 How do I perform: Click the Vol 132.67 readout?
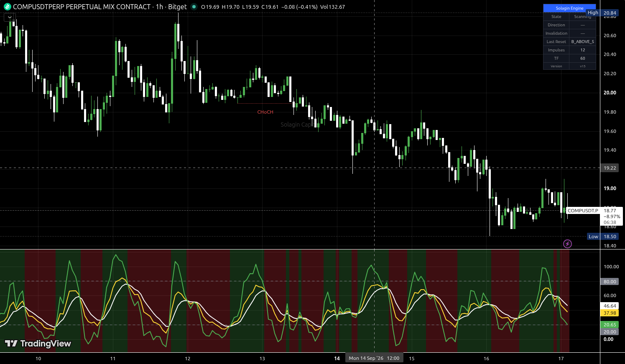pos(333,7)
